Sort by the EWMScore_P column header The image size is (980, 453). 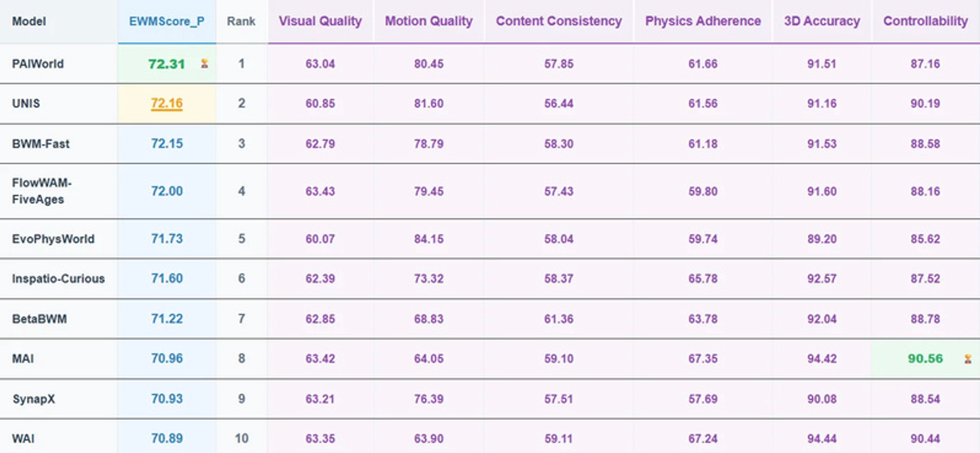click(167, 21)
